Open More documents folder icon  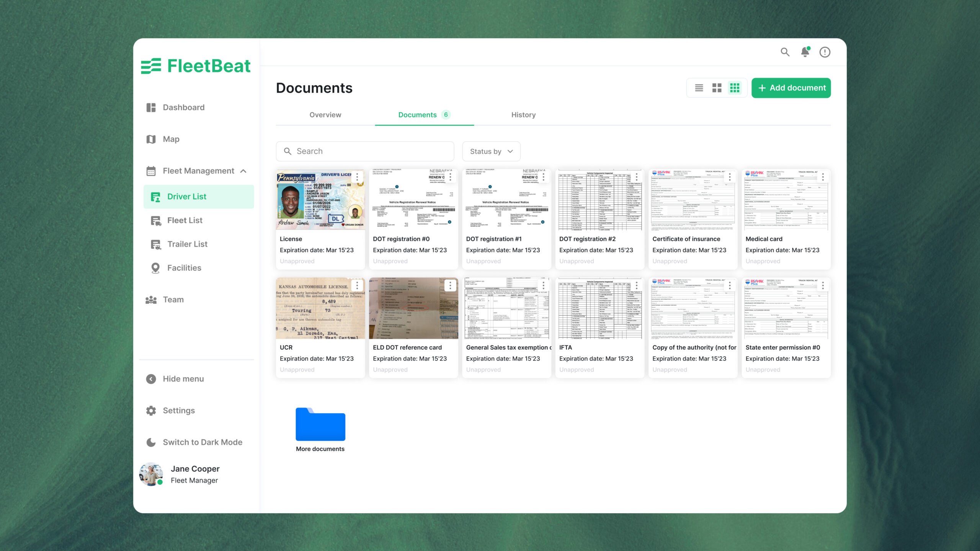click(320, 424)
